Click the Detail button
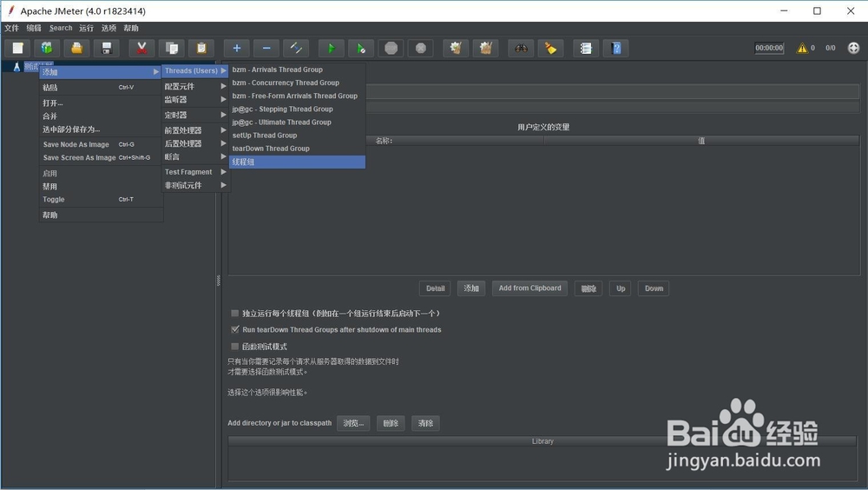Image resolution: width=868 pixels, height=490 pixels. 435,288
